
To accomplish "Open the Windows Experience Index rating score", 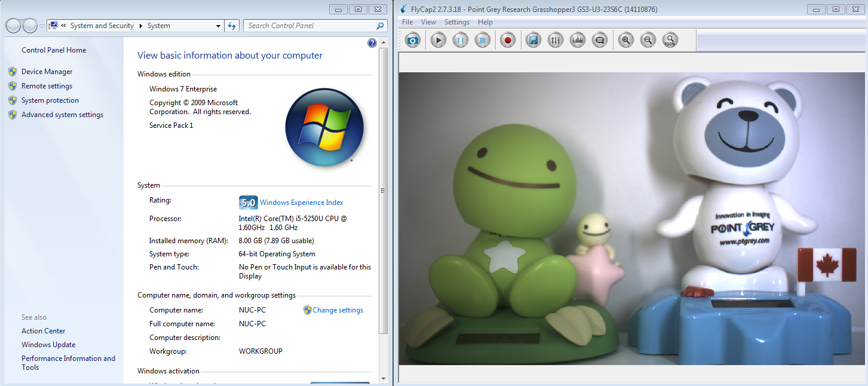I will pyautogui.click(x=248, y=203).
